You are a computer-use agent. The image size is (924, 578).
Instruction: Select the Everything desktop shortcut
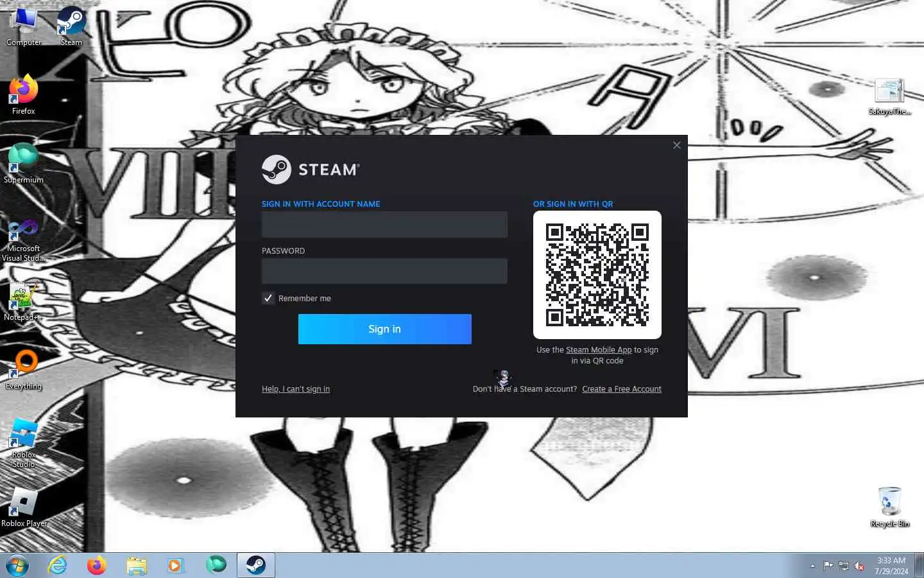(x=24, y=371)
